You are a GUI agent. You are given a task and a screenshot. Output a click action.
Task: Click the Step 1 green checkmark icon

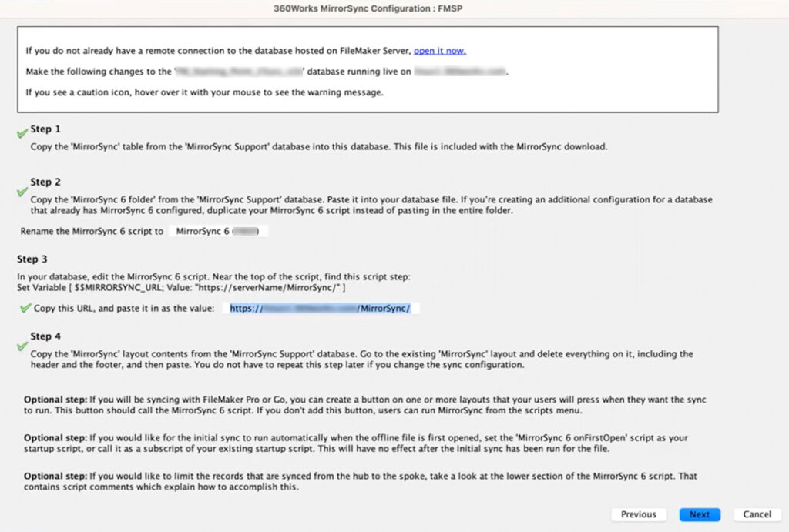(22, 133)
